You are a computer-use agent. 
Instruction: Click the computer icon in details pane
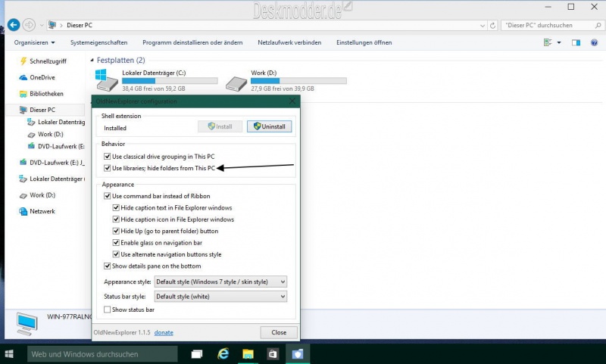tap(27, 323)
